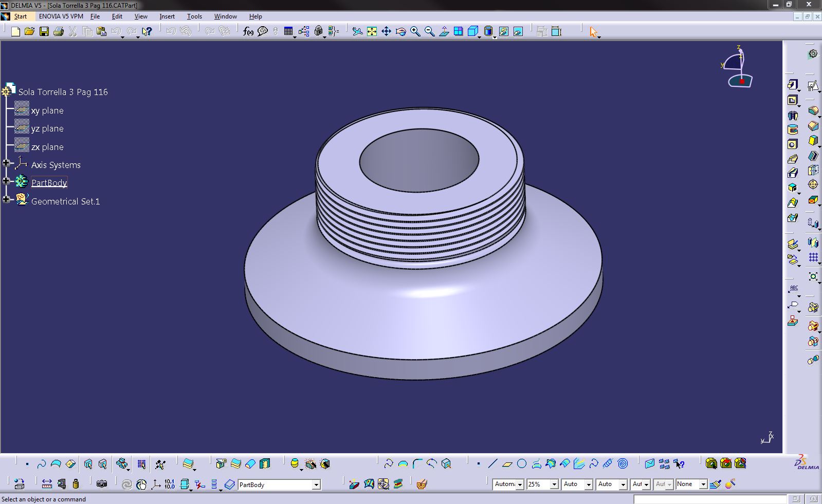Click the Select arrow tool
Image resolution: width=822 pixels, height=504 pixels.
tap(593, 32)
